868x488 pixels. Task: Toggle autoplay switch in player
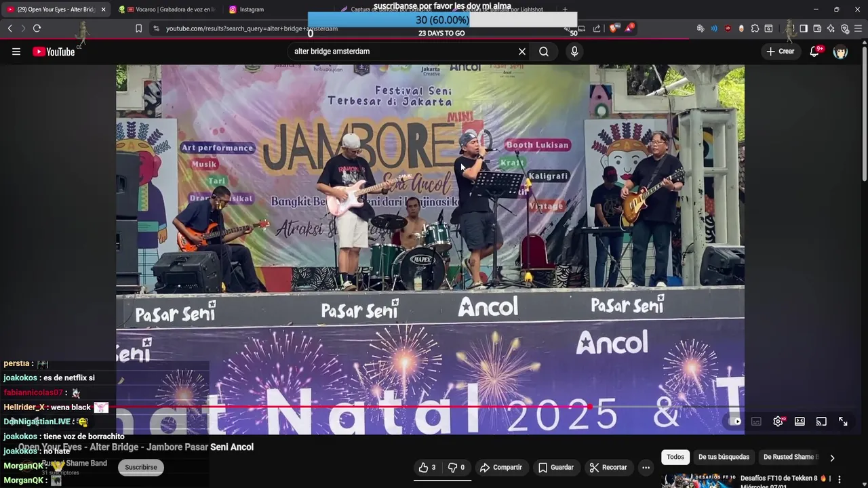point(735,422)
